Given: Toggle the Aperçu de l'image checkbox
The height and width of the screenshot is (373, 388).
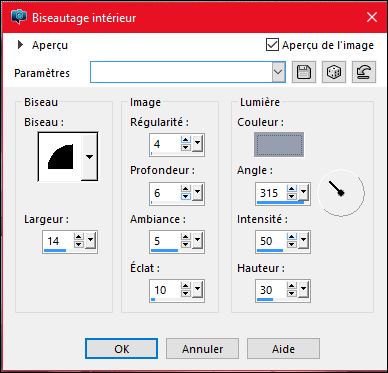Looking at the screenshot, I should (272, 45).
